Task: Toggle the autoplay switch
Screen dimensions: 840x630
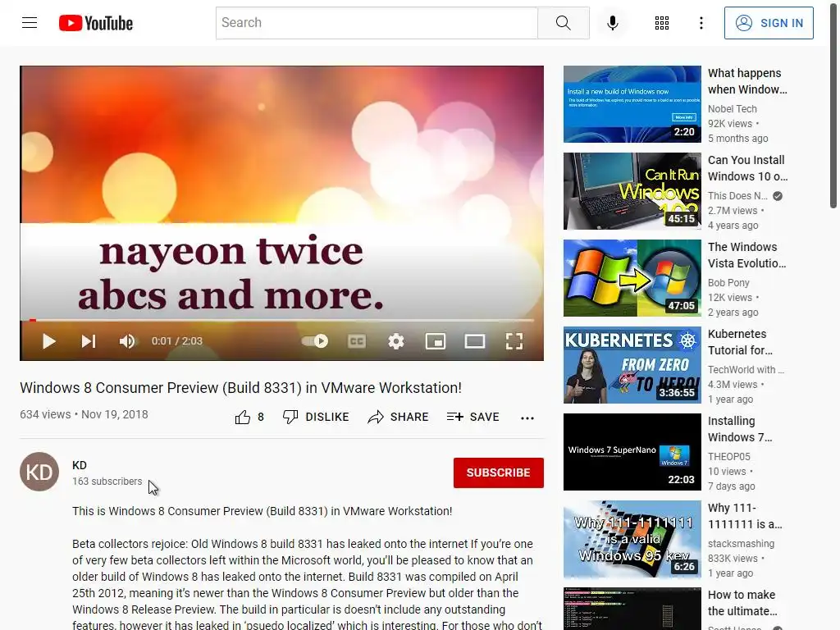Action: [315, 341]
